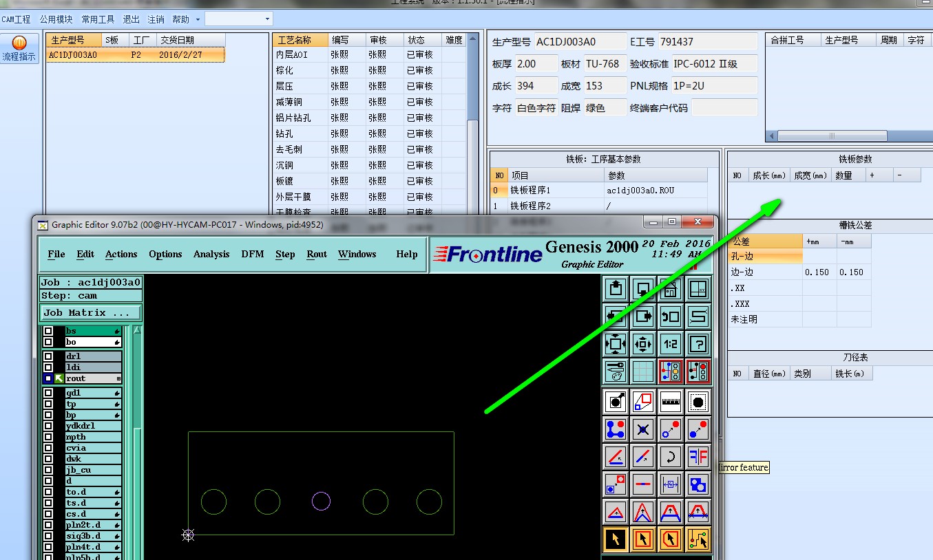Open the Job Matrix button
This screenshot has height=560, width=933.
[91, 312]
